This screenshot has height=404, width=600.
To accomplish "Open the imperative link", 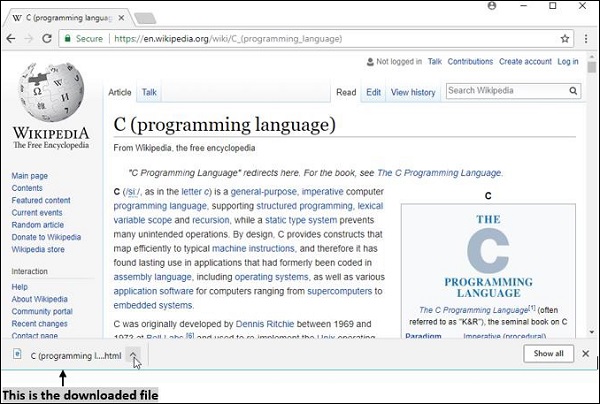I will 323,192.
